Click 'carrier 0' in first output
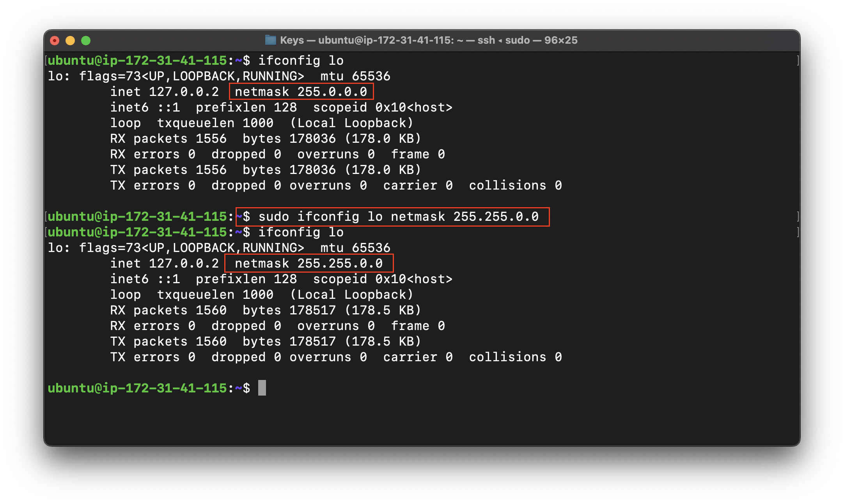The height and width of the screenshot is (504, 844). tap(418, 185)
